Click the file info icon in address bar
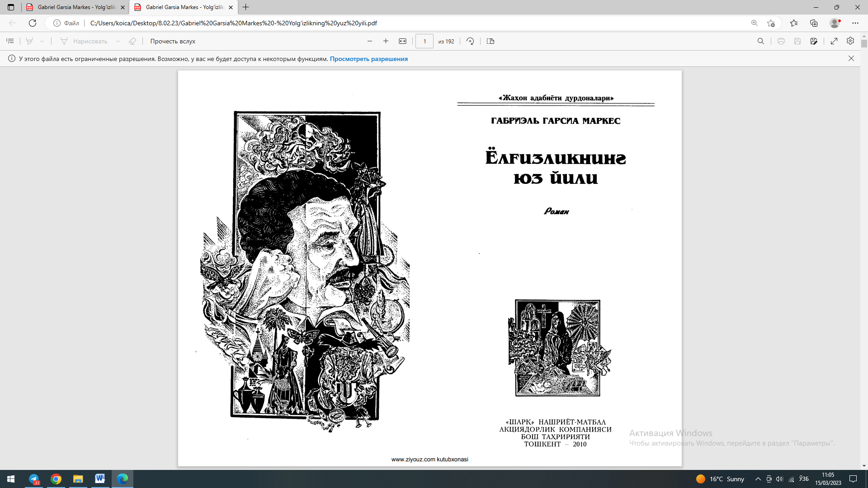Screen dimensions: 868x488 [x=57, y=23]
